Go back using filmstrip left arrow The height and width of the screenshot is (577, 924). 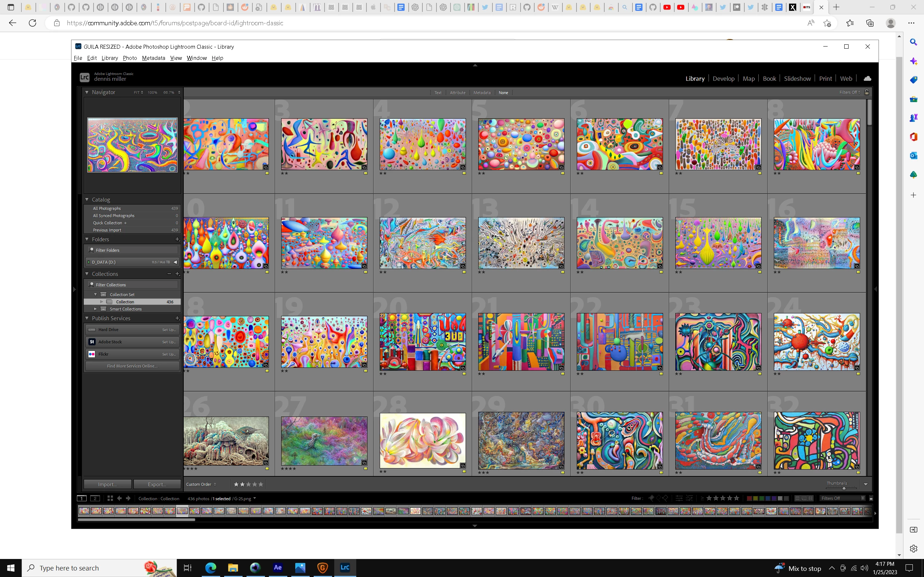pos(119,498)
